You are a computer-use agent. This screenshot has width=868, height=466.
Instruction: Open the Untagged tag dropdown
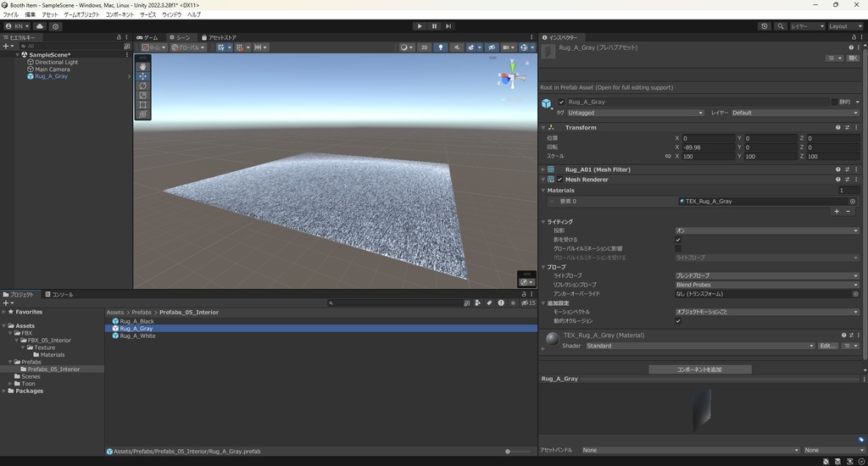pyautogui.click(x=635, y=113)
